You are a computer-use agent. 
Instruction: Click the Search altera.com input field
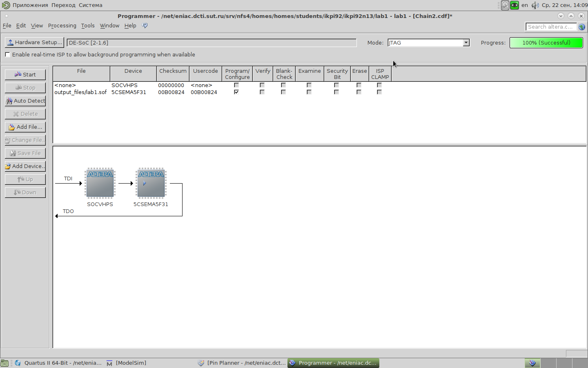(551, 27)
